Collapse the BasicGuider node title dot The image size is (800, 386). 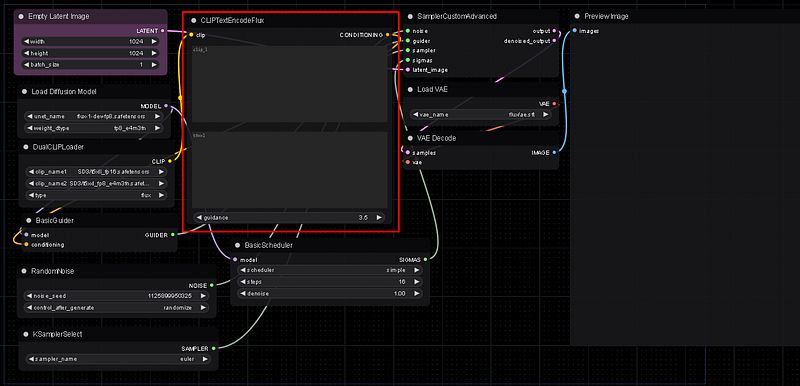(x=29, y=220)
